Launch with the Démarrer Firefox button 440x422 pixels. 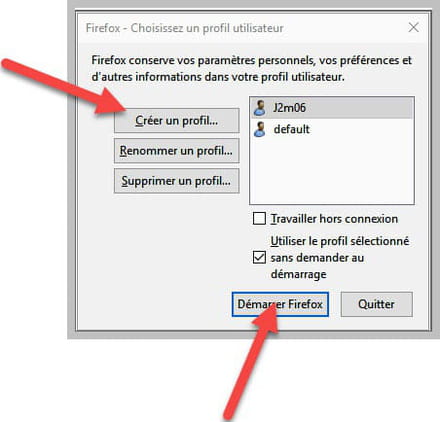click(280, 304)
